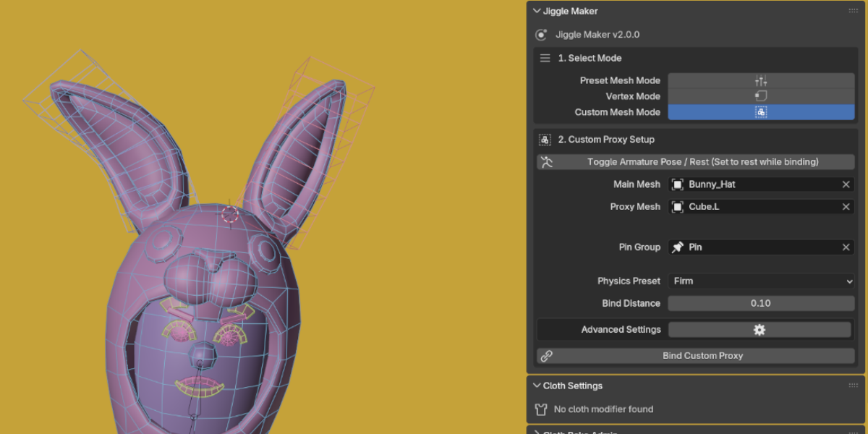The image size is (868, 434).
Task: Adjust the Bind Distance value slider
Action: (x=759, y=302)
